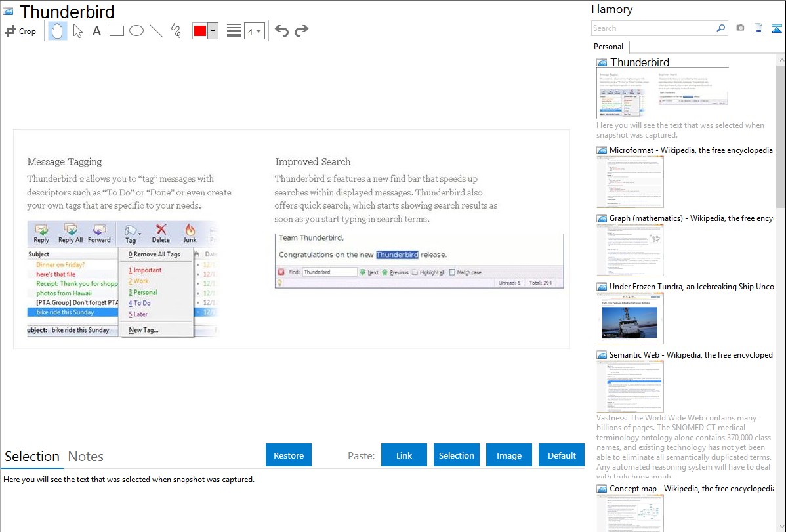Image resolution: width=786 pixels, height=532 pixels.
Task: Click the snapshot list vertical scrollbar thumb
Action: (781, 136)
